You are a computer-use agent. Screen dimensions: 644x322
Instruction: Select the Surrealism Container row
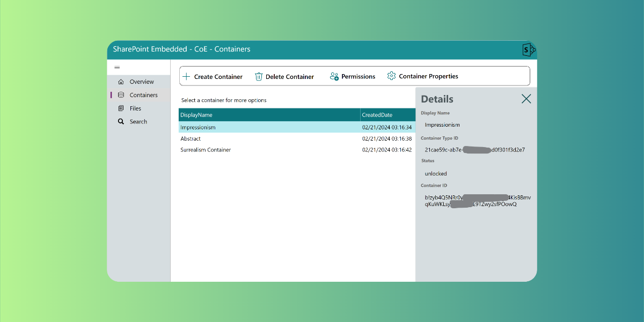coord(268,150)
